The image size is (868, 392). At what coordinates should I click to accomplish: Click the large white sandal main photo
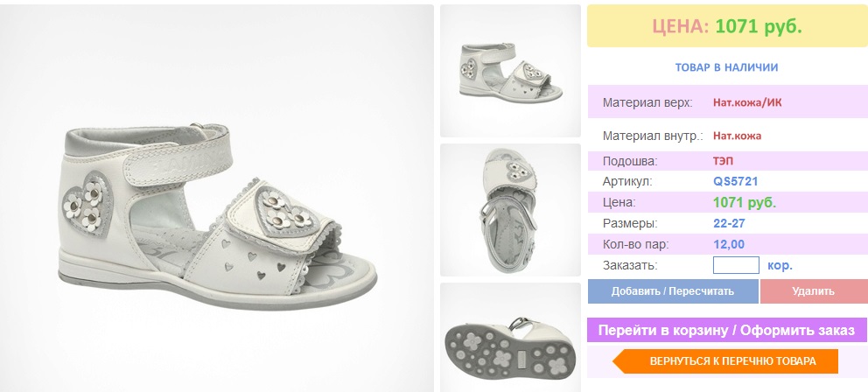pyautogui.click(x=217, y=198)
